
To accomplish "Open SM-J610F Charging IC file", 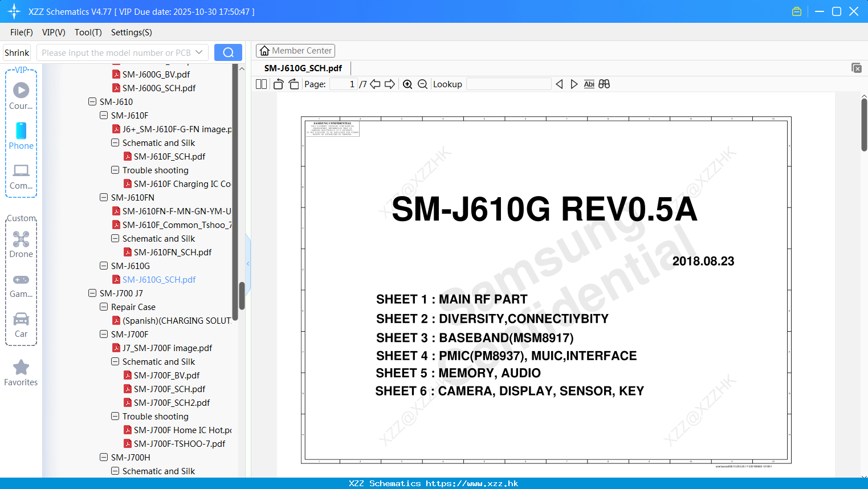I will point(182,184).
